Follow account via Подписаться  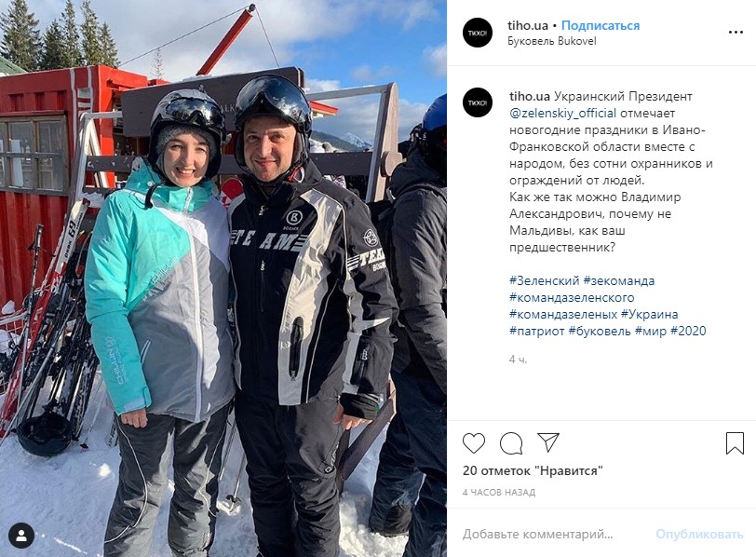[x=601, y=25]
